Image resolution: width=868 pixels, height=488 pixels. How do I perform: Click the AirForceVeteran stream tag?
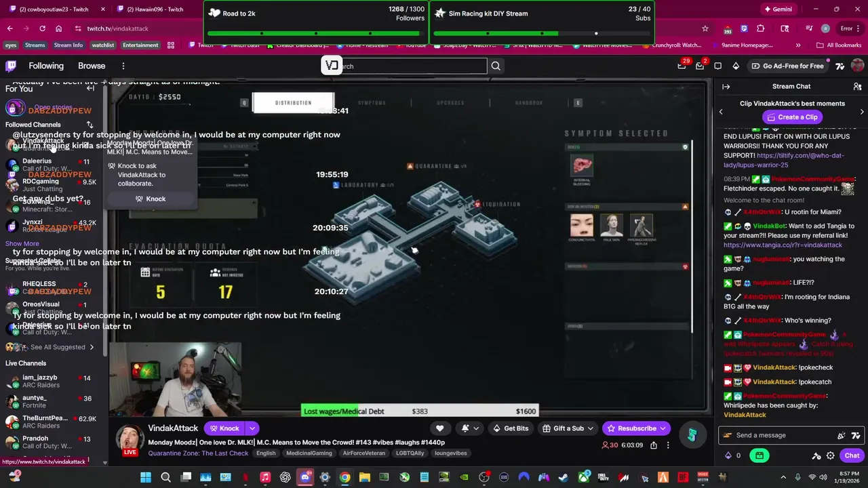pyautogui.click(x=363, y=453)
